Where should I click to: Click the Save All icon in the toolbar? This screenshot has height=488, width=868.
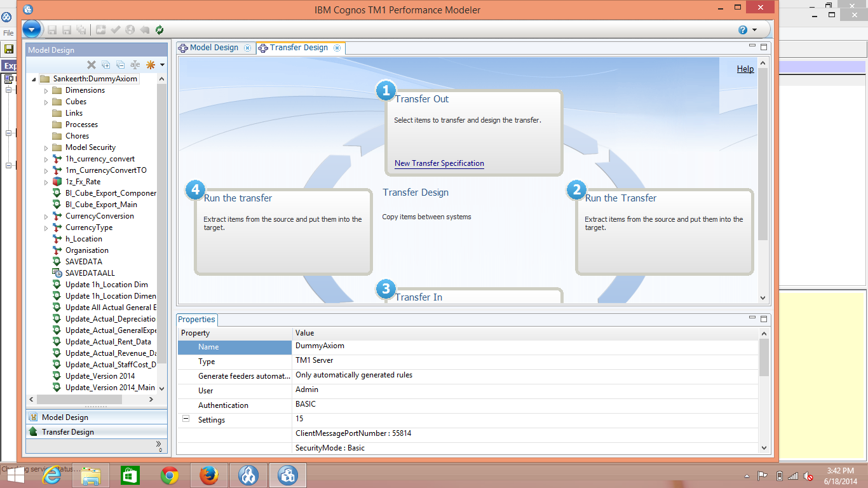coord(81,30)
